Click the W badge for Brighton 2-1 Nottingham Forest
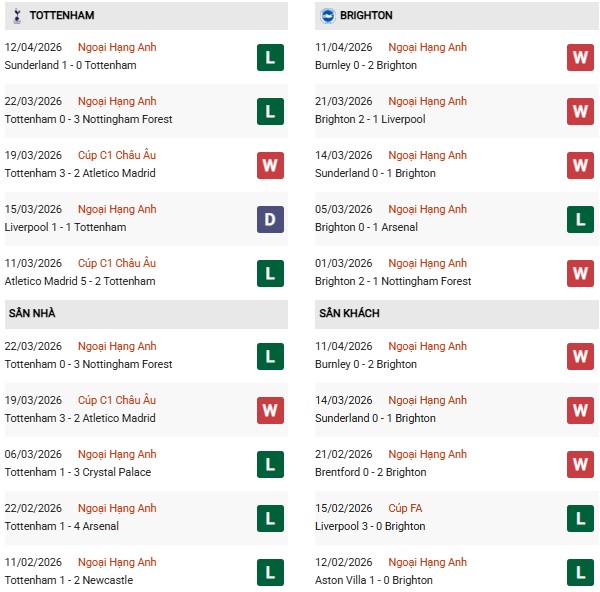This screenshot has height=592, width=600. click(580, 273)
